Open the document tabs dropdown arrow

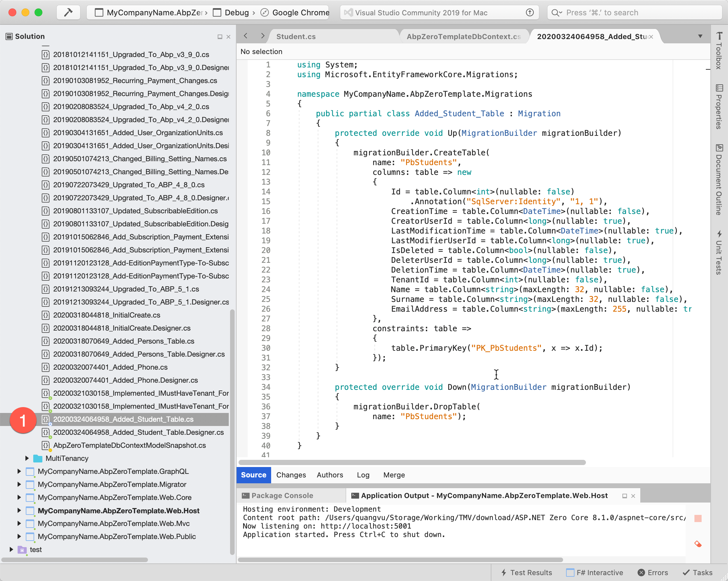coord(700,36)
